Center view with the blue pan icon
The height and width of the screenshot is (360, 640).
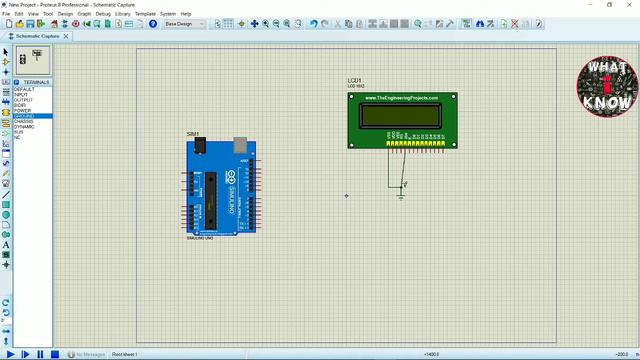[254, 24]
